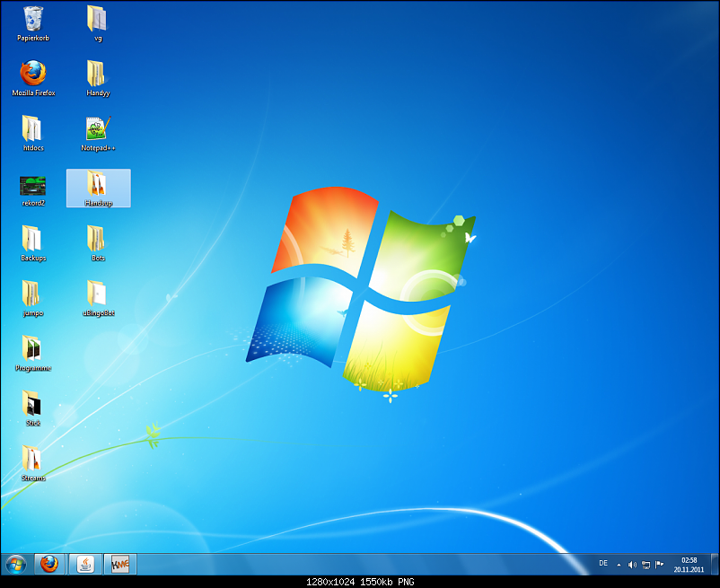Select the Notepad++ desktop shortcut

coord(98,129)
